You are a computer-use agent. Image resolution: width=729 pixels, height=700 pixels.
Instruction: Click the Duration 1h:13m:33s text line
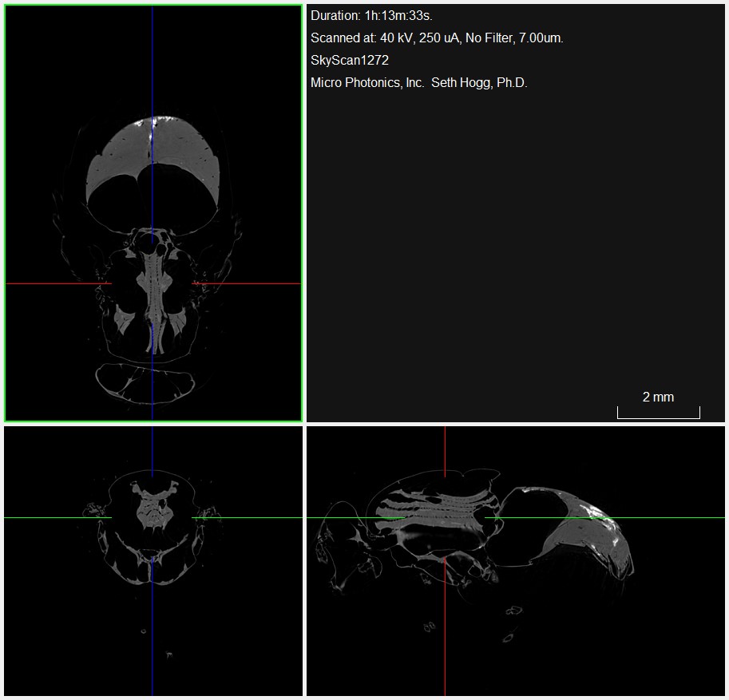pyautogui.click(x=371, y=16)
